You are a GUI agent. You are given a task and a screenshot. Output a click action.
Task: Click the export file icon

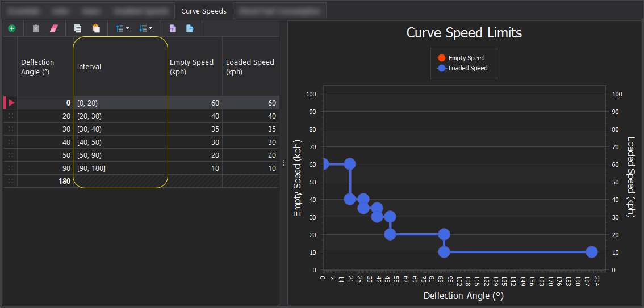[x=190, y=28]
